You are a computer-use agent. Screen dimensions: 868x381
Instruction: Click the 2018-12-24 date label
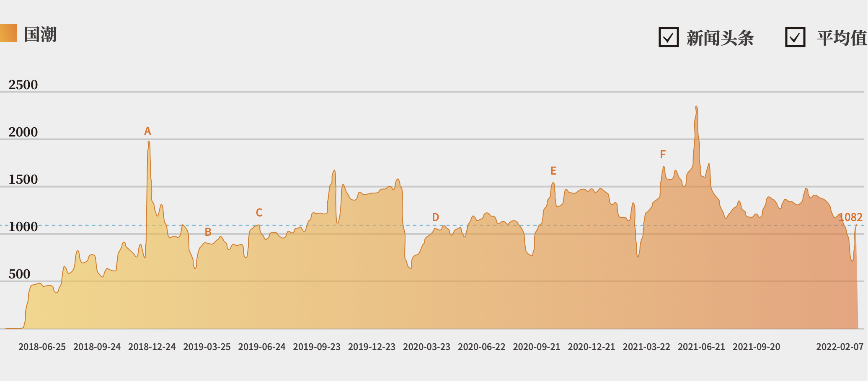[152, 347]
